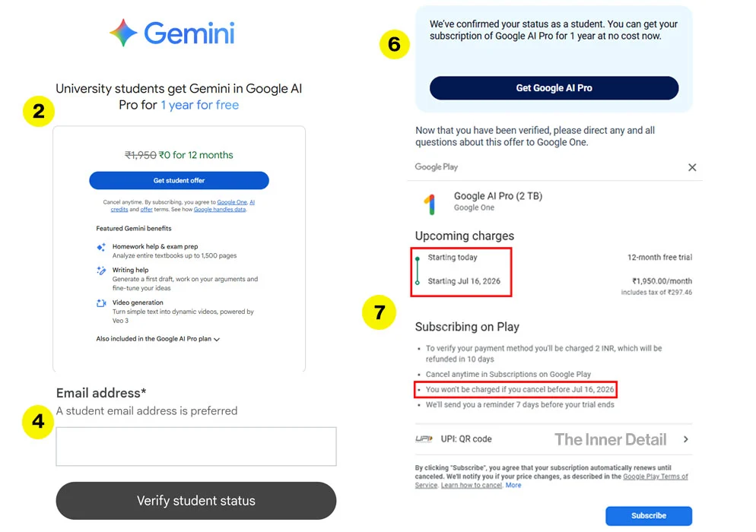The width and height of the screenshot is (756, 532).
Task: Click the Homework help sparkle icon
Action: point(101,247)
